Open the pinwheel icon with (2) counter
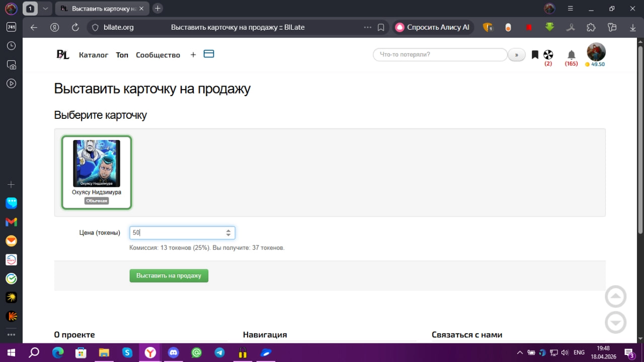Screen dimensions: 644x362 pos(548,54)
